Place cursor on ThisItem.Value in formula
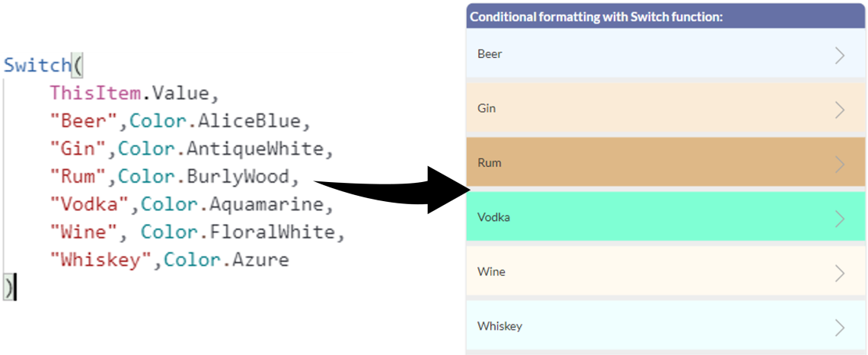The height and width of the screenshot is (355, 868). coord(133,94)
